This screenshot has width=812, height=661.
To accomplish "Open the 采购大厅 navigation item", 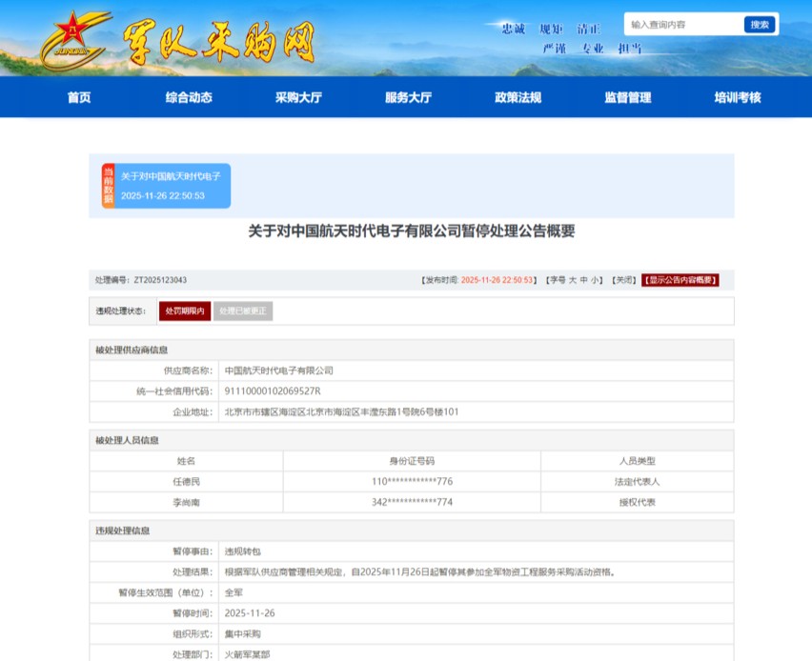I will [298, 97].
